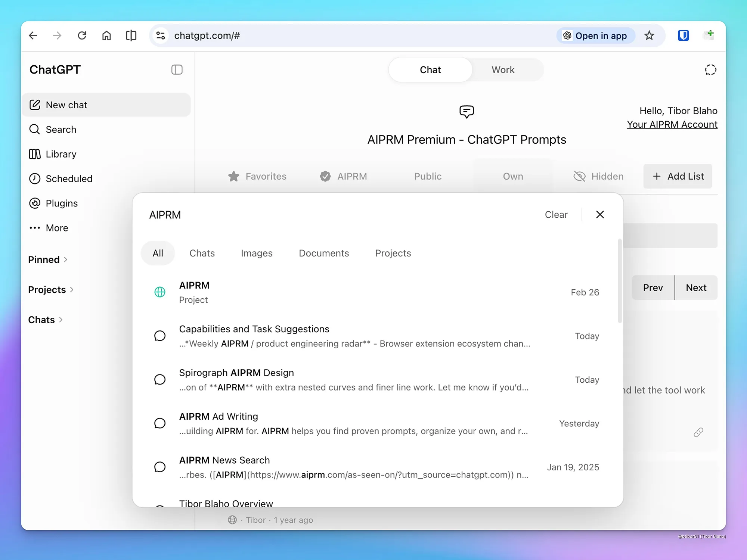
Task: Reload the page in browser toolbar
Action: (82, 35)
